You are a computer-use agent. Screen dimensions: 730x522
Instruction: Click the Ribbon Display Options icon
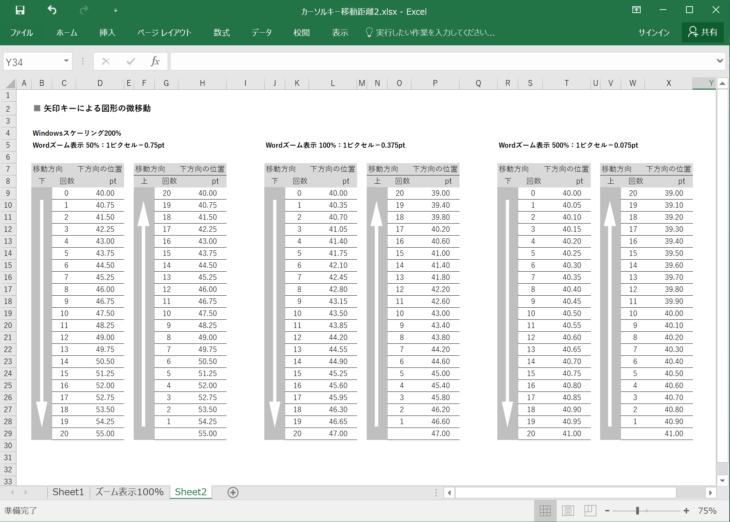(638, 9)
